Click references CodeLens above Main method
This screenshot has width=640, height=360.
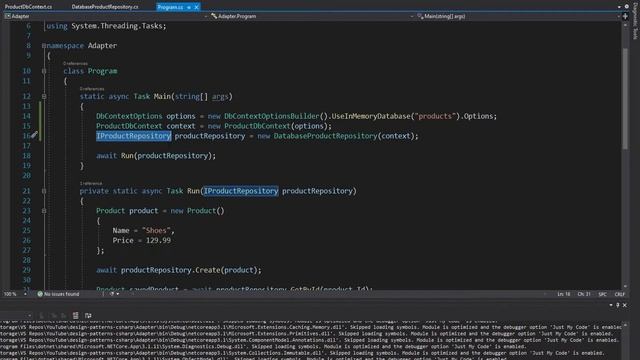92,89
